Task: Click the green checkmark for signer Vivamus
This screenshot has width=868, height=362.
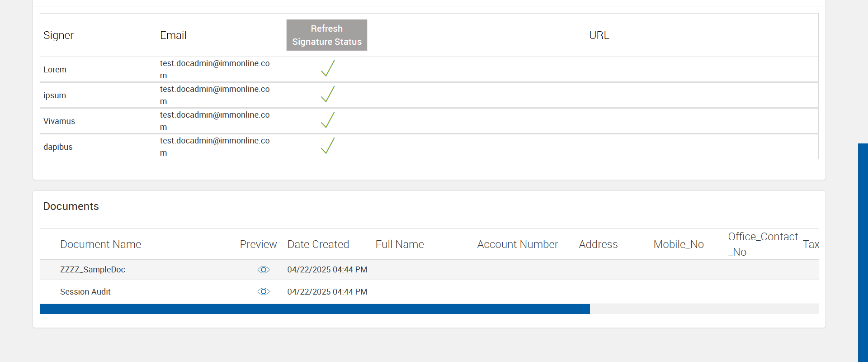Action: [328, 120]
